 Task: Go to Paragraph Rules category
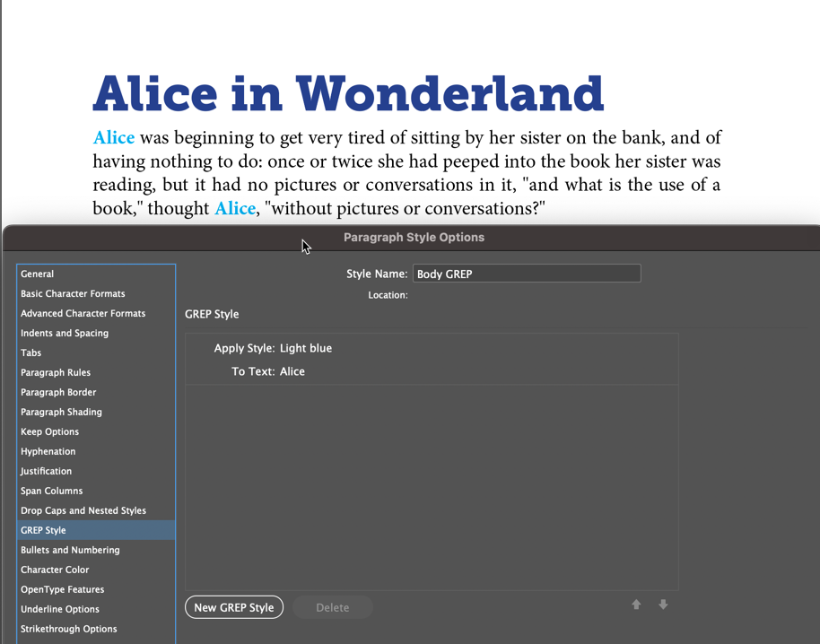[x=96, y=373]
